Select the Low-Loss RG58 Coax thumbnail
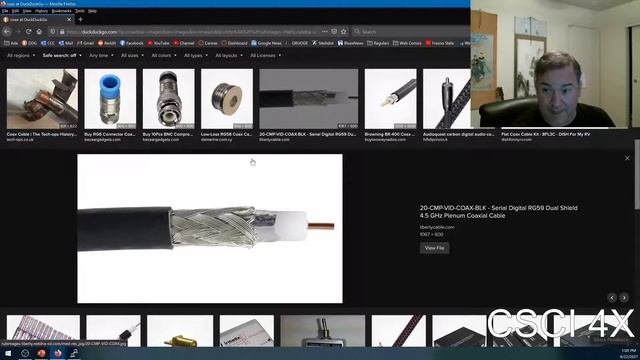This screenshot has width=640, height=360. coord(227,99)
